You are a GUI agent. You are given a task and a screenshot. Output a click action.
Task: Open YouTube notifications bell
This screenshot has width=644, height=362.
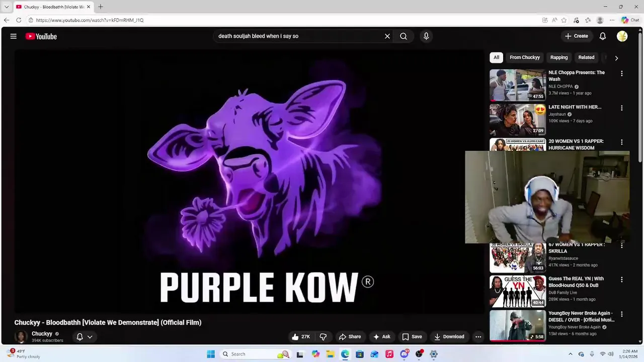(x=603, y=36)
